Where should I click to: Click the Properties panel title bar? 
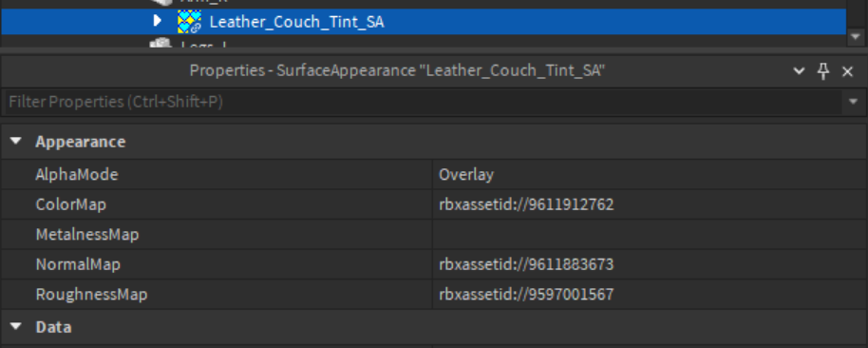(396, 71)
